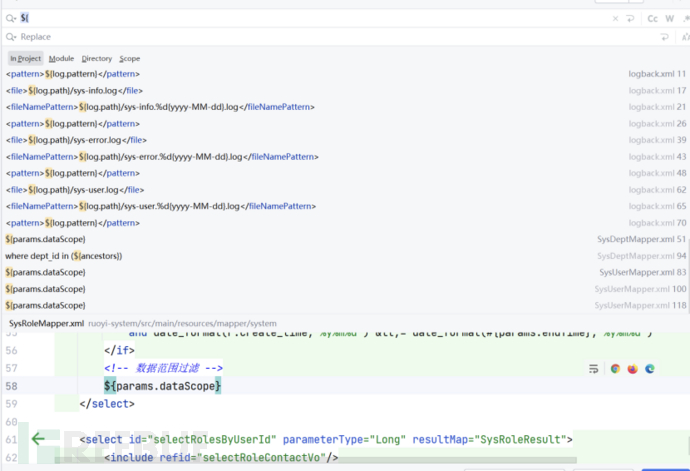Toggle the Match Case (Cc) option
The image size is (690, 471).
(653, 18)
